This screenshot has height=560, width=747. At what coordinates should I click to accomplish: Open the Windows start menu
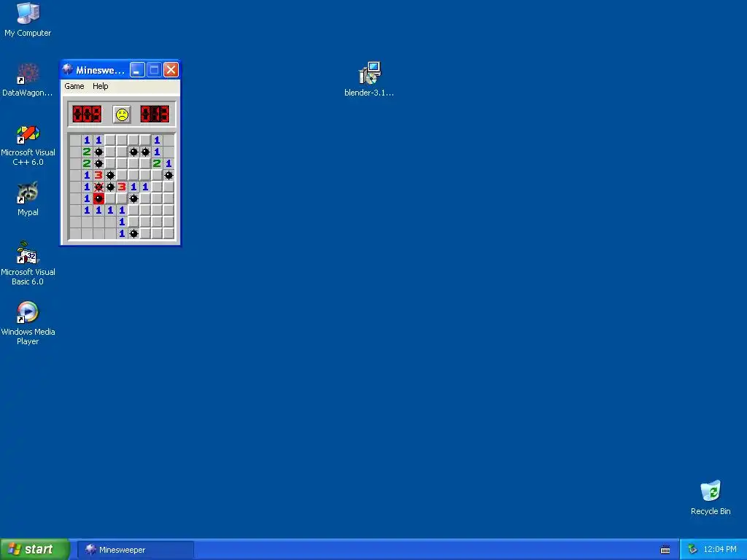pyautogui.click(x=34, y=549)
